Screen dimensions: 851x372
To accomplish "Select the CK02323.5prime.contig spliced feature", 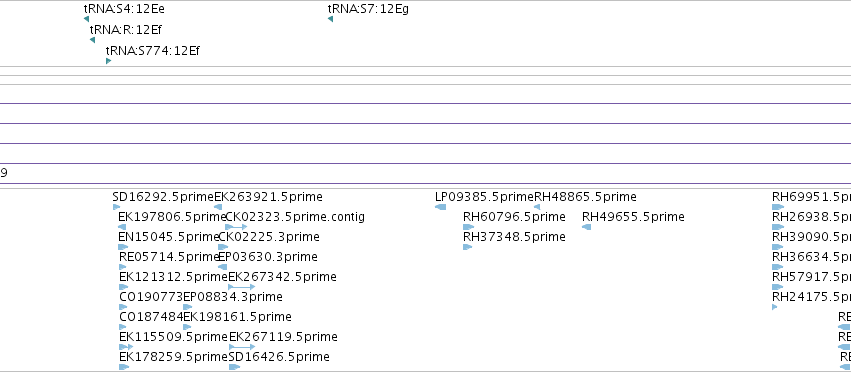I will click(236, 227).
